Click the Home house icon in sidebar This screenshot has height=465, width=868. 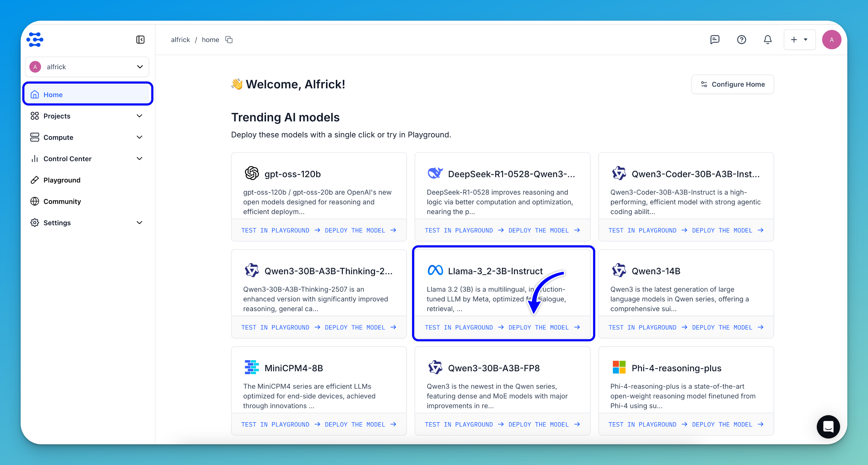(x=35, y=95)
